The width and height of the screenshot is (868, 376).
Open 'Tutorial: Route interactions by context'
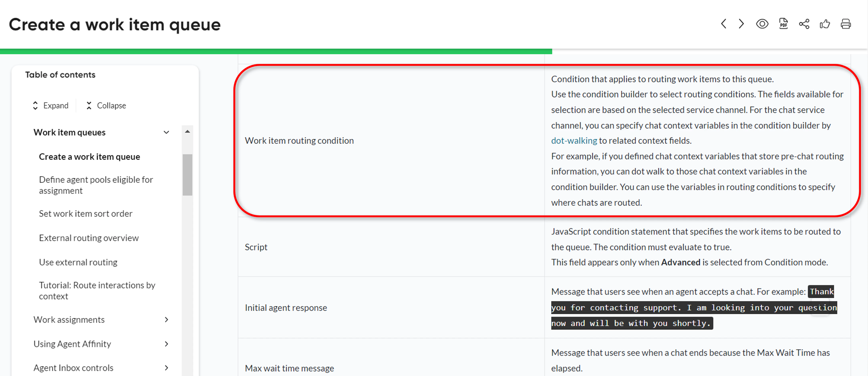click(x=97, y=290)
